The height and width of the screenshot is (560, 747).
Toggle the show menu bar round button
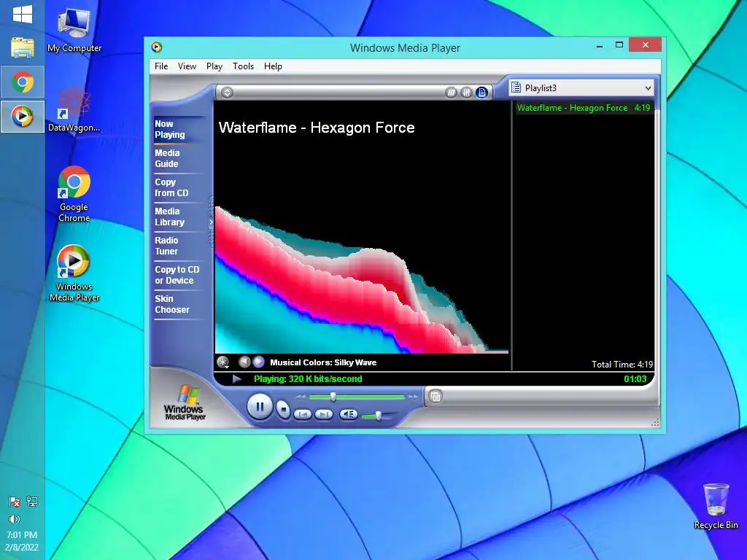[x=228, y=93]
